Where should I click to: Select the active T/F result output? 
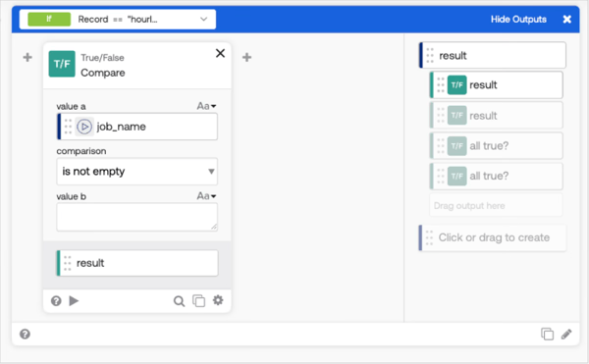[x=496, y=85]
